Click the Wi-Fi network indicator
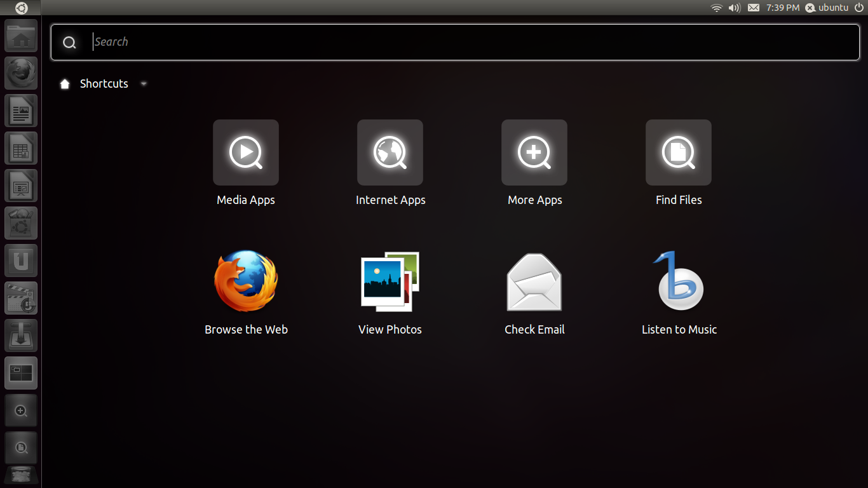The height and width of the screenshot is (488, 868). coord(717,8)
